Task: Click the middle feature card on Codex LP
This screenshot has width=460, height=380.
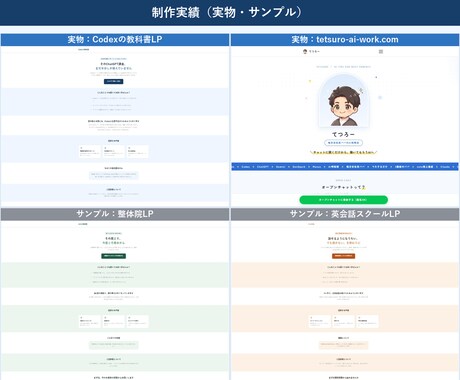Action: coord(114,152)
